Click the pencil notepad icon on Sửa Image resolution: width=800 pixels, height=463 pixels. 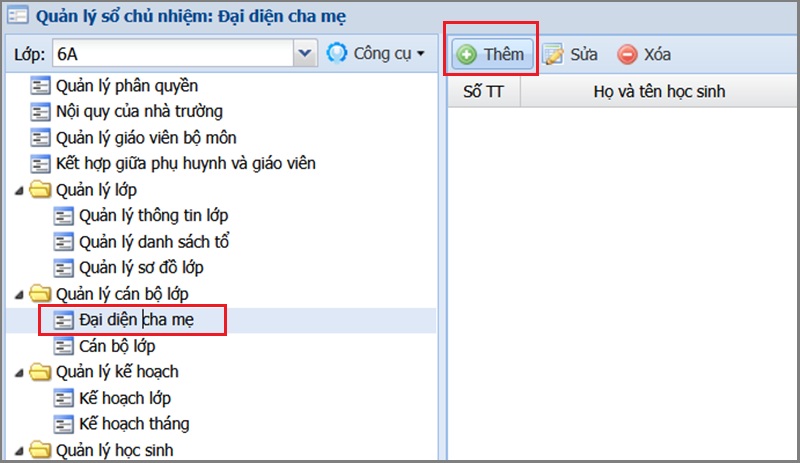tap(553, 54)
